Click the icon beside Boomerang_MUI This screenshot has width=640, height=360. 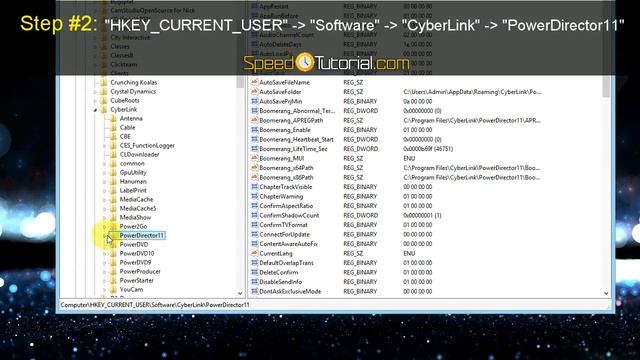click(x=254, y=158)
